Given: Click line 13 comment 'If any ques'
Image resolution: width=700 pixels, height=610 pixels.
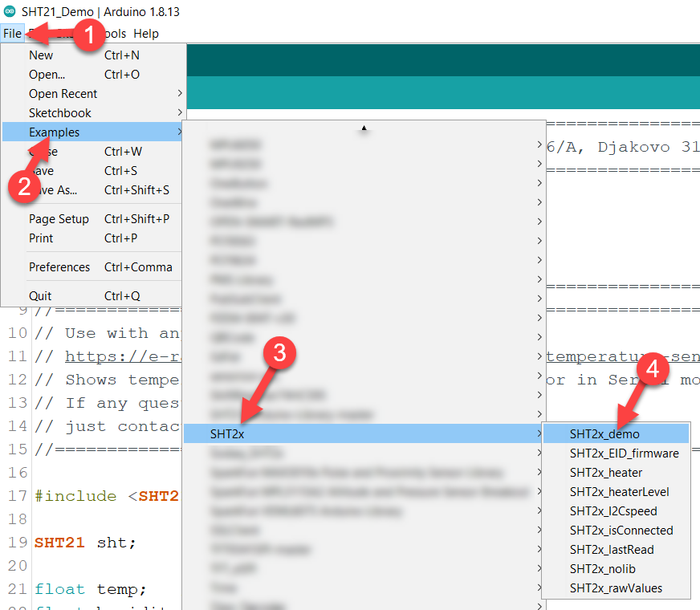Looking at the screenshot, I should point(107,403).
